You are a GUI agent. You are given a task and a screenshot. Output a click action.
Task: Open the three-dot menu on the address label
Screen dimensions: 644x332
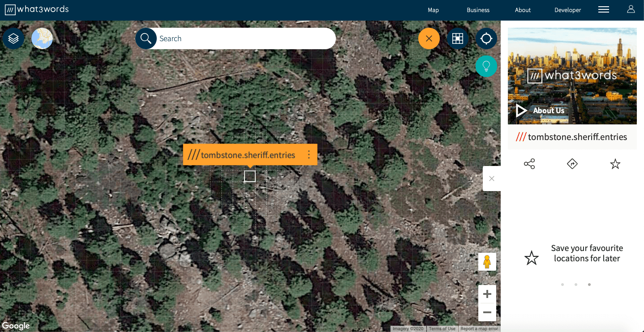pos(309,155)
